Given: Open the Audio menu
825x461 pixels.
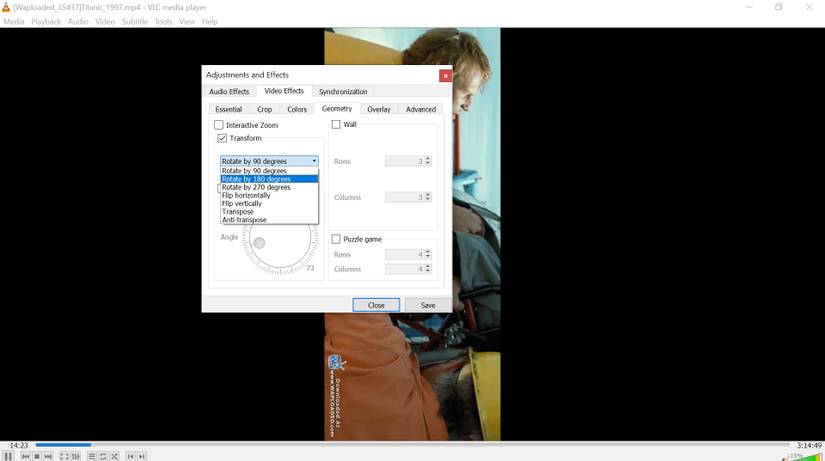Looking at the screenshot, I should pos(78,22).
